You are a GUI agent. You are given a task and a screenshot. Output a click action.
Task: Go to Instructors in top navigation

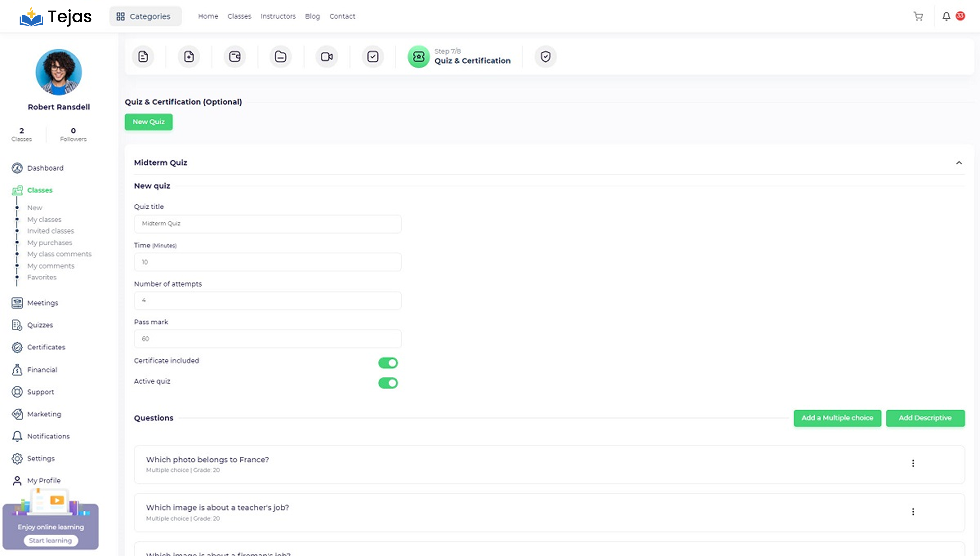pos(278,16)
